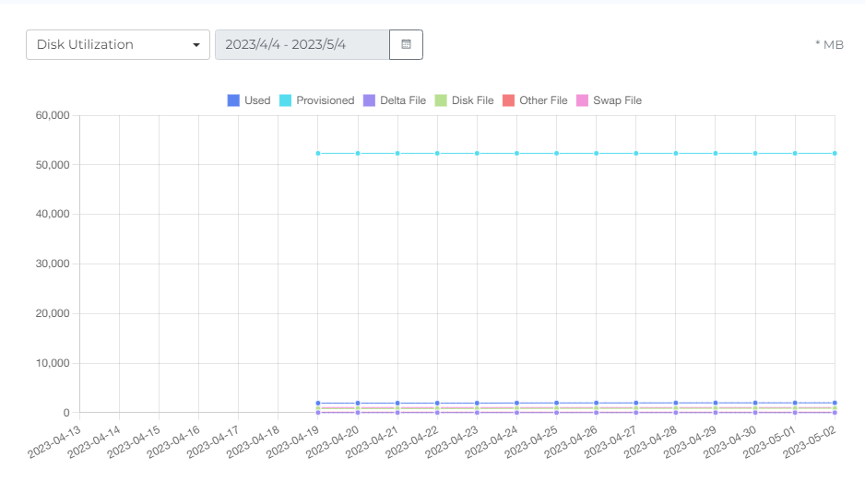The image size is (865, 504).
Task: Click the pink Swap File legend swatch
Action: pyautogui.click(x=582, y=100)
